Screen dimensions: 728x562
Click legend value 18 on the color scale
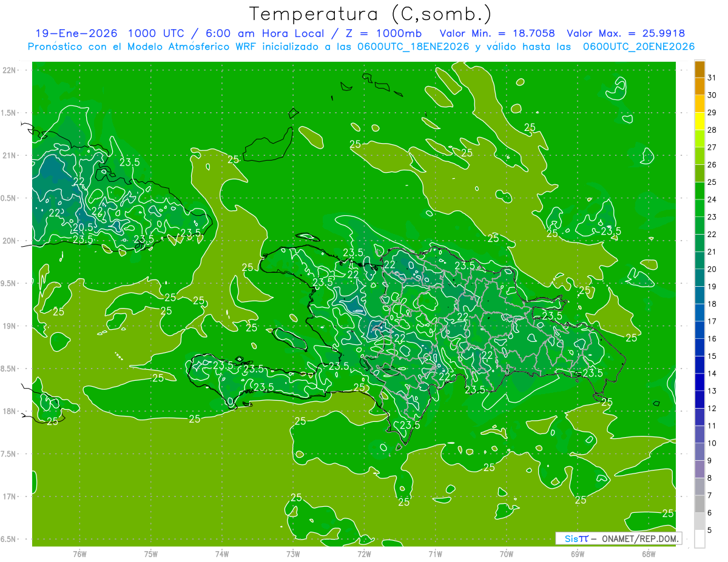click(712, 304)
